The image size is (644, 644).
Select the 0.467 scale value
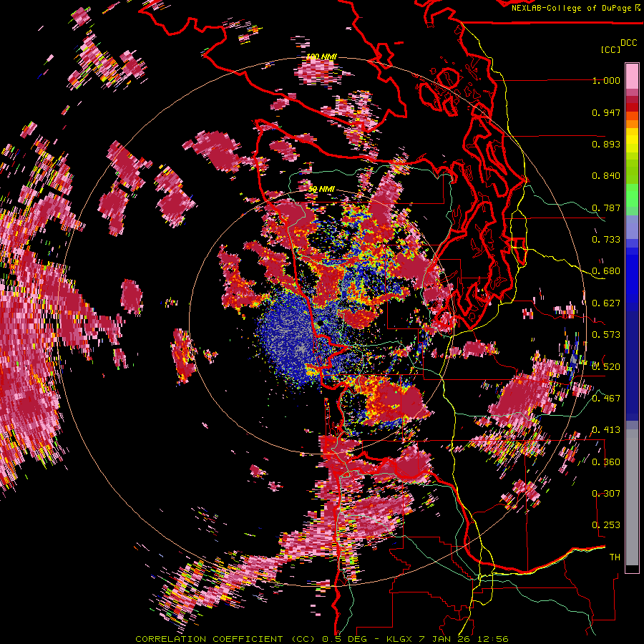click(x=606, y=399)
